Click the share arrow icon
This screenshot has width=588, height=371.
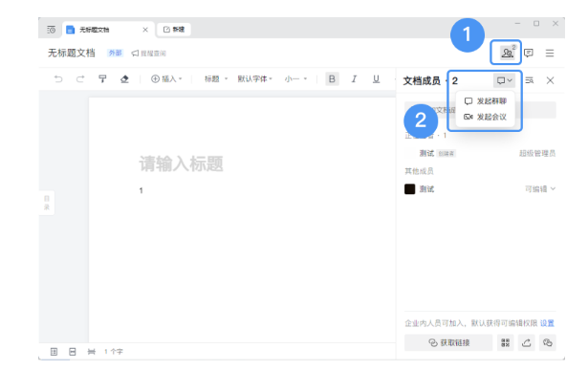click(527, 342)
